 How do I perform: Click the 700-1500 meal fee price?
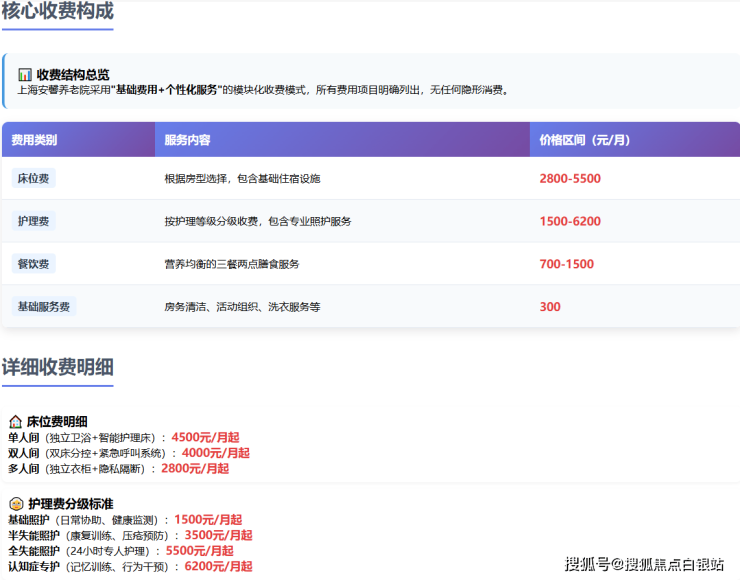pyautogui.click(x=566, y=264)
